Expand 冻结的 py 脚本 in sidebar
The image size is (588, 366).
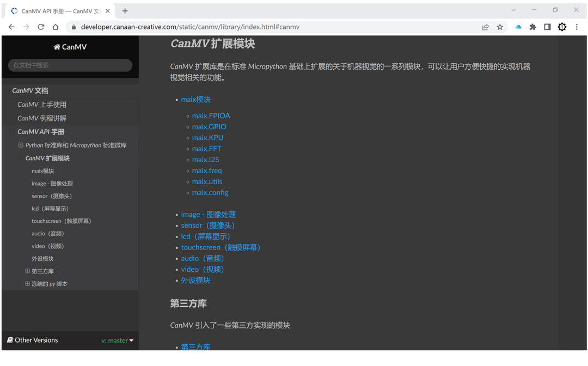[x=27, y=284]
